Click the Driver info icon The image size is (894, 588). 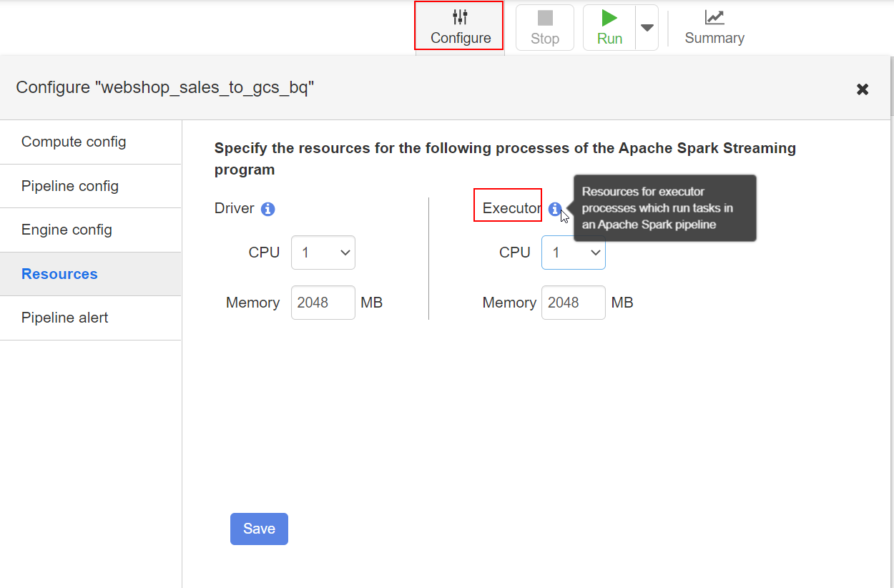tap(268, 209)
